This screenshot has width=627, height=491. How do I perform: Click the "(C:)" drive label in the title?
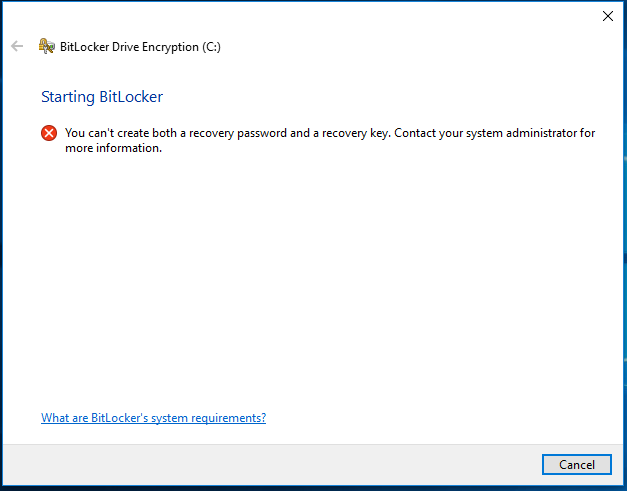[212, 47]
